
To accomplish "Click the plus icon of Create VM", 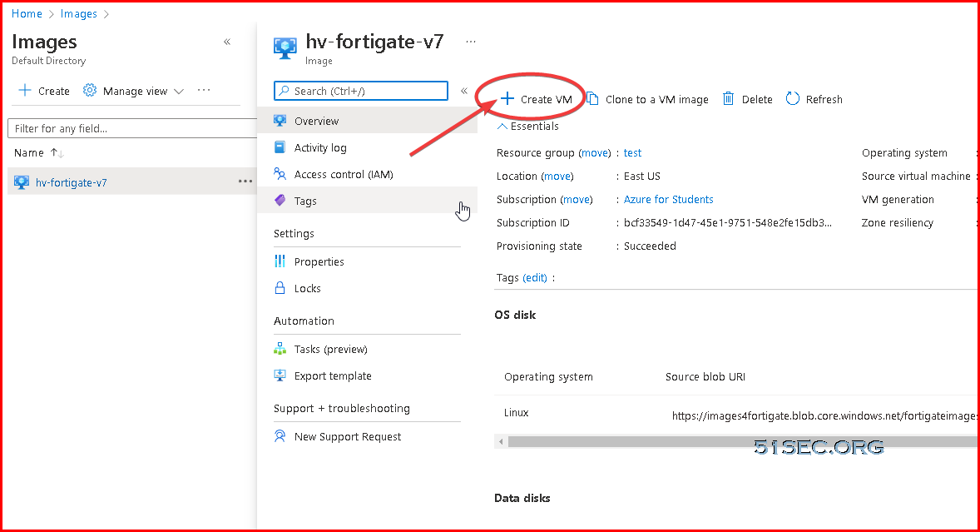I will coord(507,99).
